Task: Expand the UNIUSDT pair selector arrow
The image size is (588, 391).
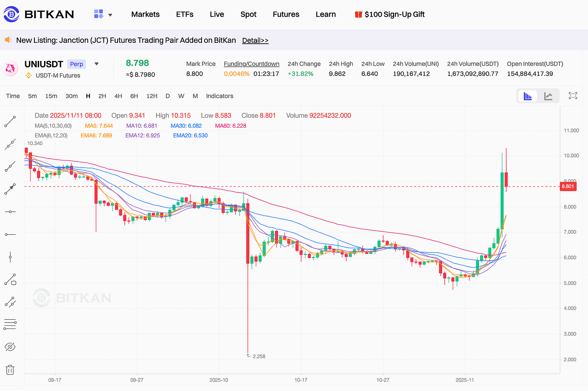Action: (97, 64)
